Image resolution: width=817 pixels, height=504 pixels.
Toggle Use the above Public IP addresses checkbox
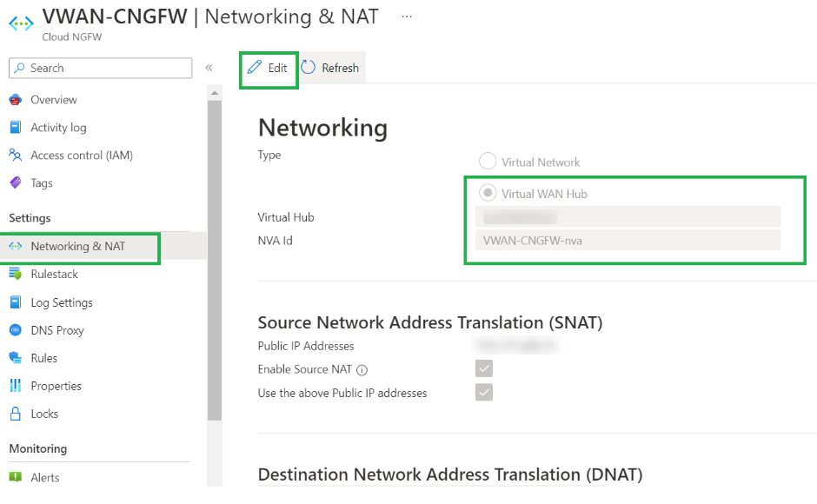pyautogui.click(x=484, y=393)
